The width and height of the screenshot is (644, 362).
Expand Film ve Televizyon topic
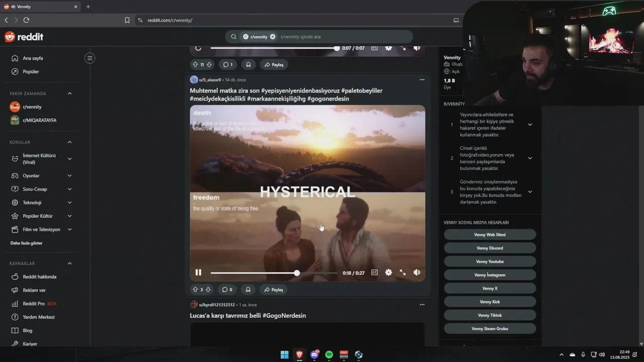(x=69, y=230)
